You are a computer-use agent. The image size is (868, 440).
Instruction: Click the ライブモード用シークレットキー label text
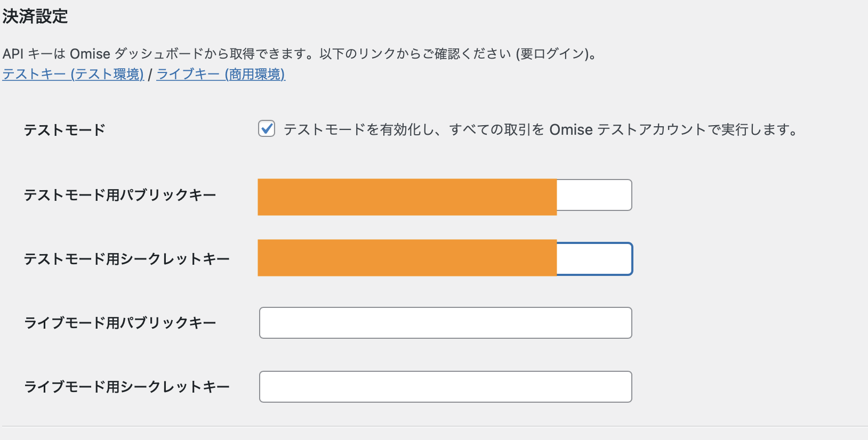pos(126,387)
